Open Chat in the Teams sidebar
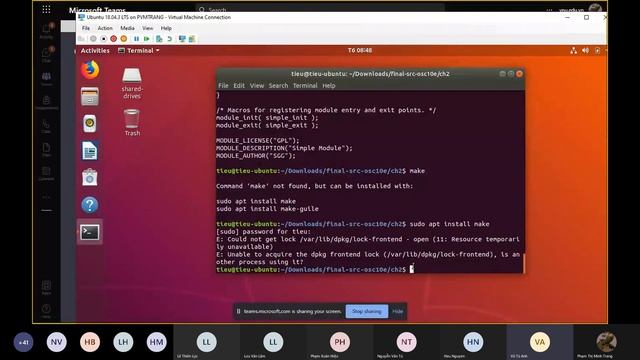Viewport: 640px width, 360px height. (47, 54)
